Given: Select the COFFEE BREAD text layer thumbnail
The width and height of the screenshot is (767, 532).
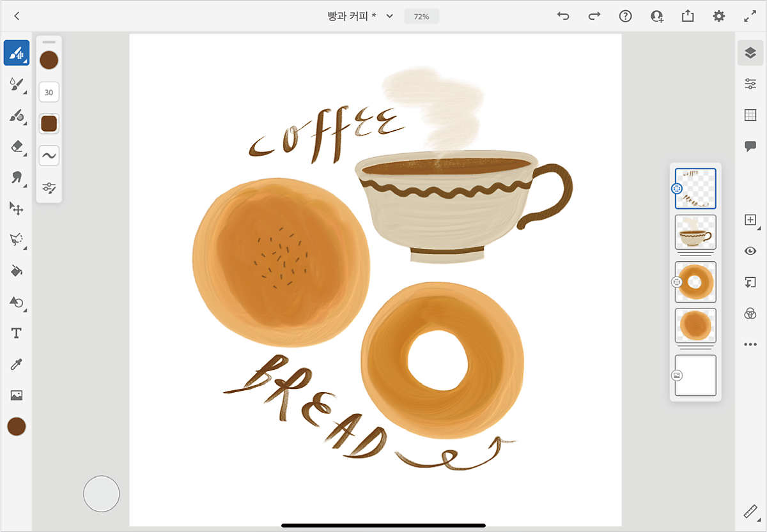Looking at the screenshot, I should [695, 188].
